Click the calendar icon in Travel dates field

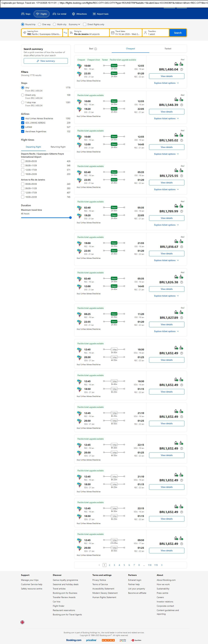(x=113, y=33)
